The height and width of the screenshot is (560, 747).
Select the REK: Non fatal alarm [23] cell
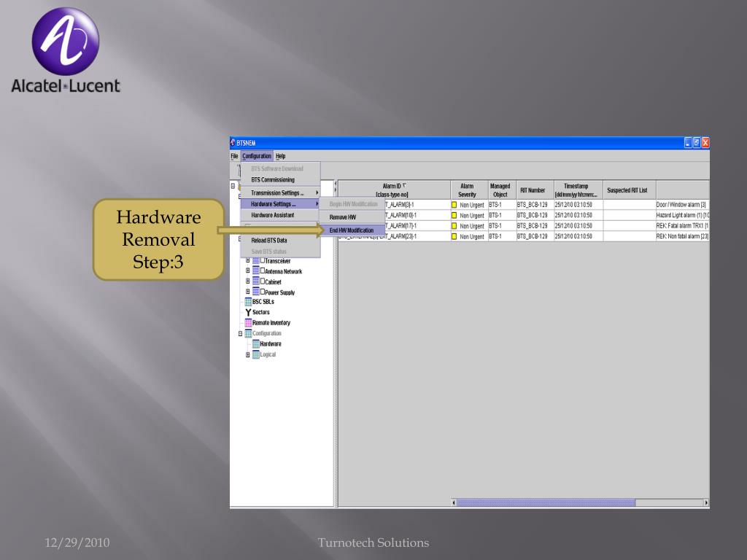[x=682, y=236]
